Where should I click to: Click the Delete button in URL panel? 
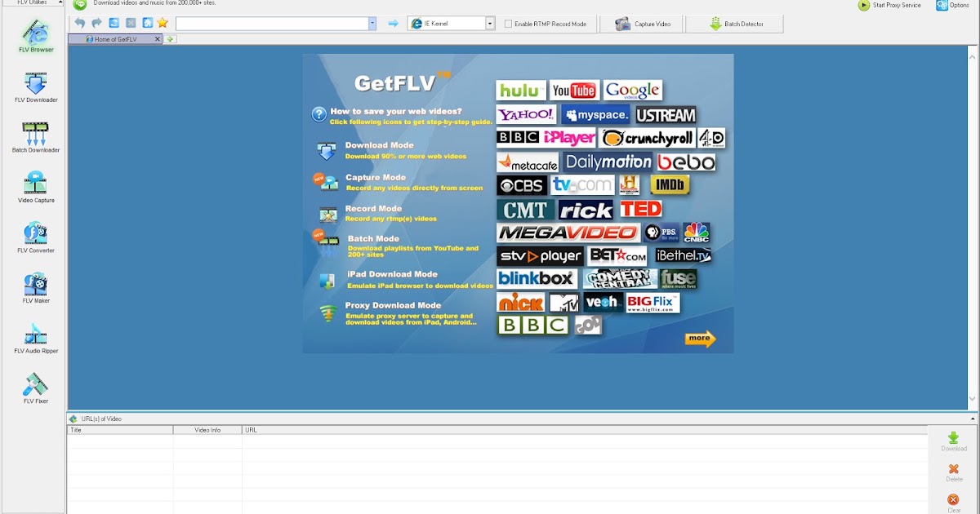click(953, 472)
